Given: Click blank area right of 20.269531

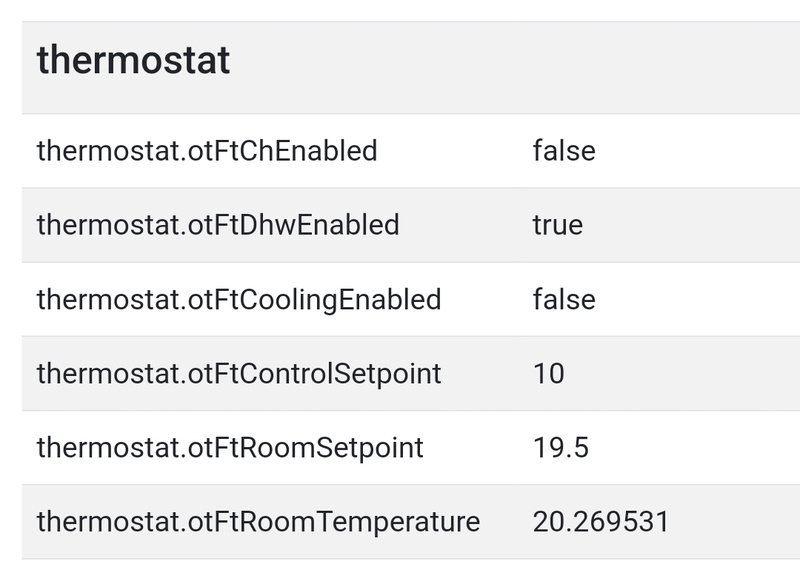Looking at the screenshot, I should (x=735, y=521).
